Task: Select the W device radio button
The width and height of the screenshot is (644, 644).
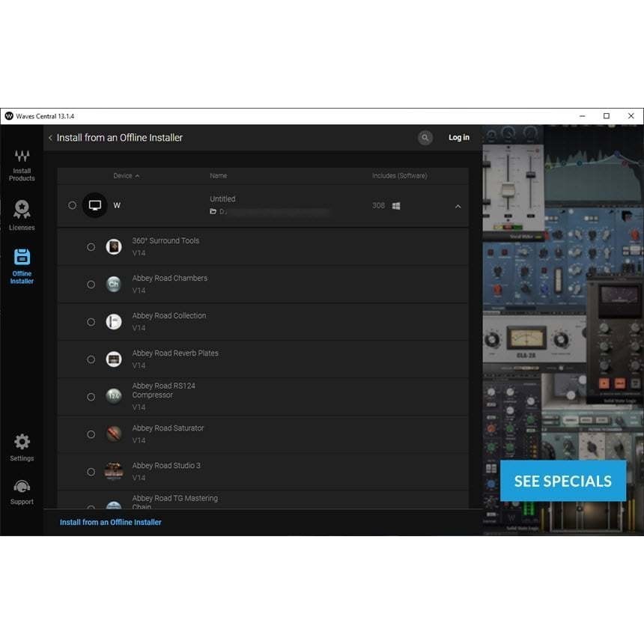Action: [73, 205]
